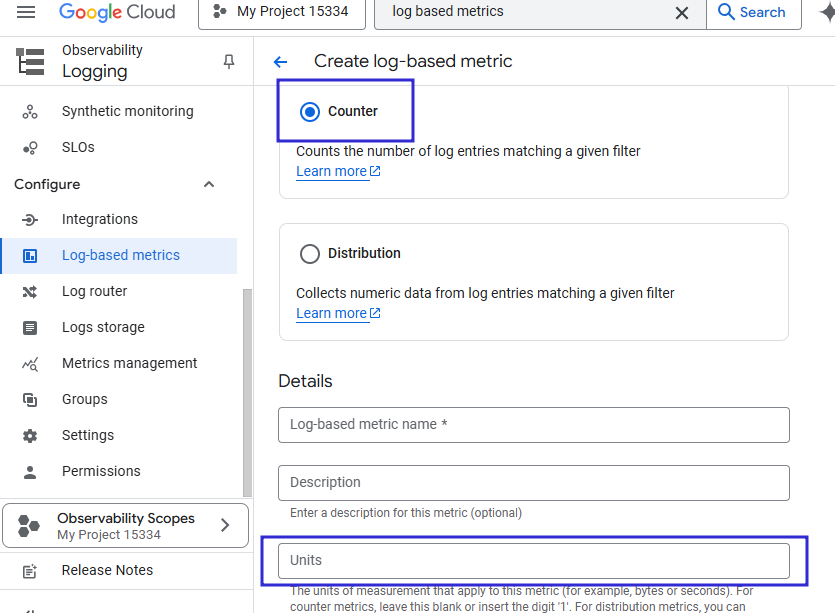Click the Metrics management icon
This screenshot has height=613, width=835.
[x=30, y=364]
